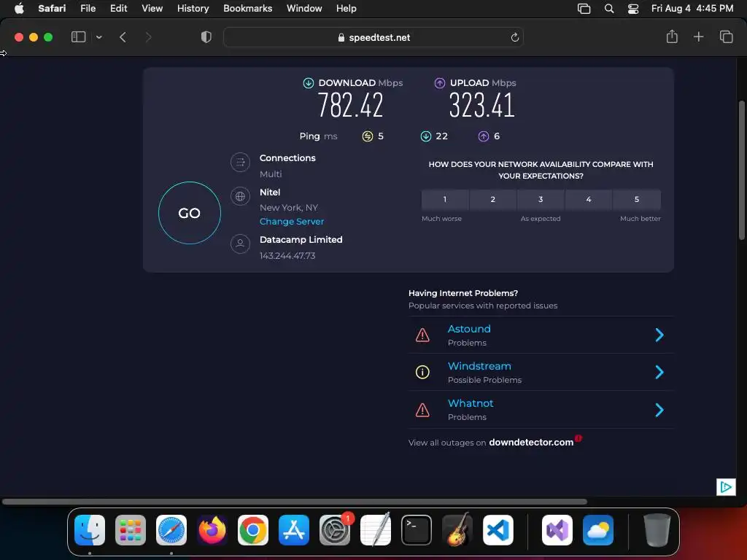Image resolution: width=747 pixels, height=560 pixels.
Task: Open Launchpad from the Dock
Action: coord(131,530)
